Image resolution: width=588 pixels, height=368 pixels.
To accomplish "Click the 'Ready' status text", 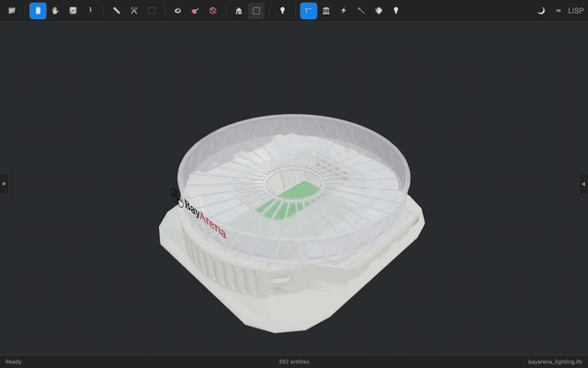I will click(14, 362).
